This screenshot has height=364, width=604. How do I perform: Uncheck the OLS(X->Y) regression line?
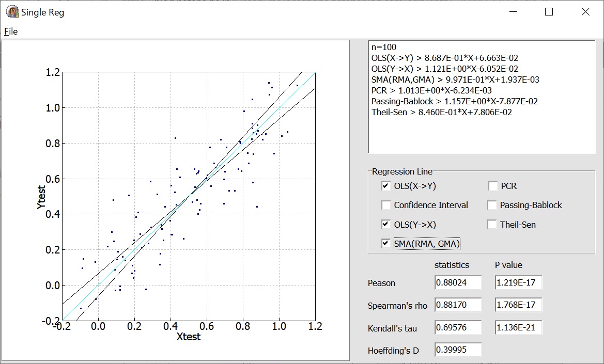(x=385, y=186)
